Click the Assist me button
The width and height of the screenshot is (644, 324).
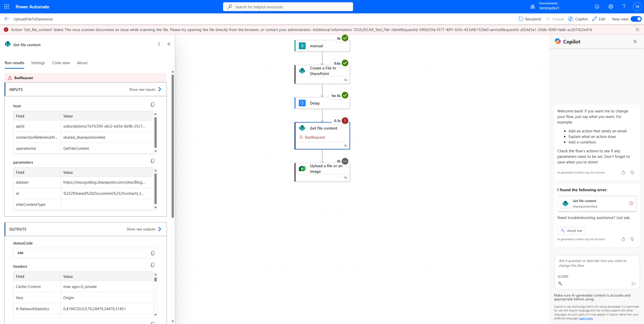click(x=571, y=231)
